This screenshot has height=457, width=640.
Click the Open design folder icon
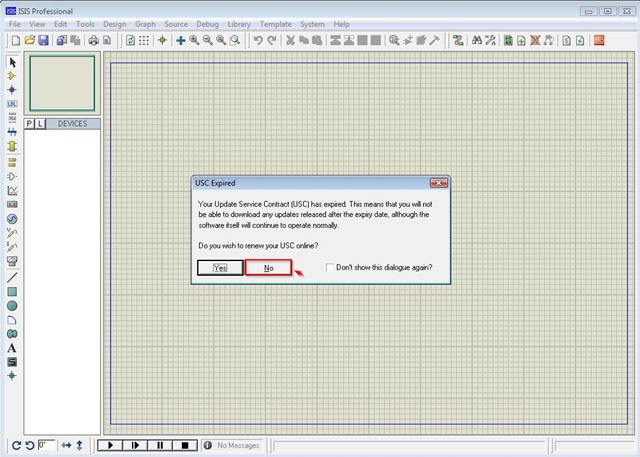[x=29, y=40]
